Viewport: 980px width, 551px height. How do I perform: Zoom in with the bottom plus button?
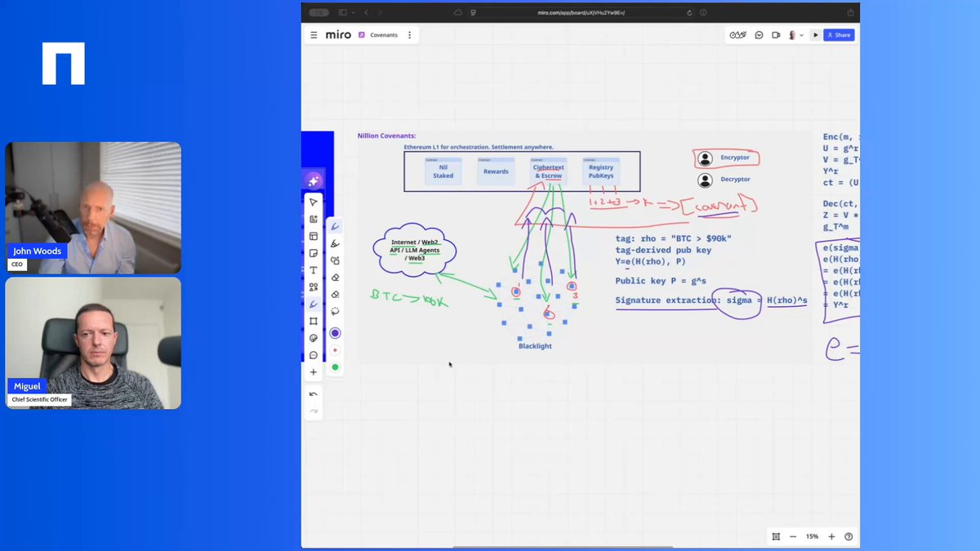pos(831,536)
